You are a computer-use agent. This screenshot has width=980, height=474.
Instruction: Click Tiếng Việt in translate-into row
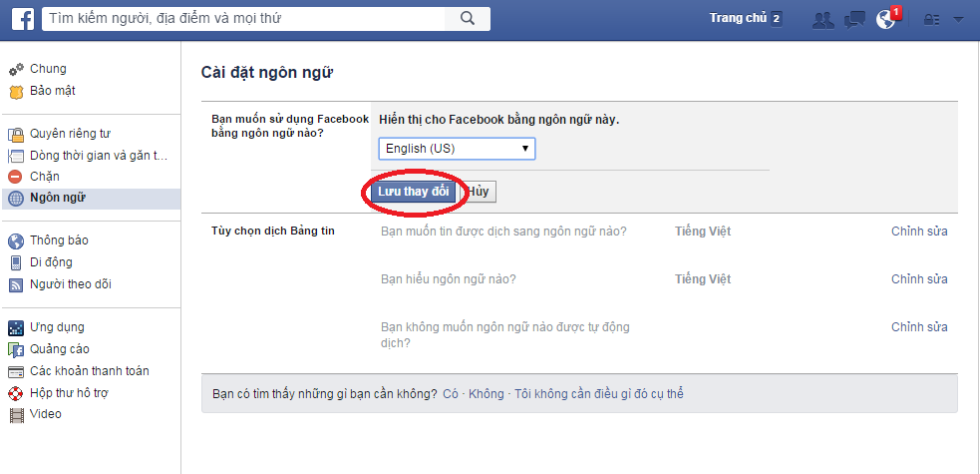[x=703, y=232]
